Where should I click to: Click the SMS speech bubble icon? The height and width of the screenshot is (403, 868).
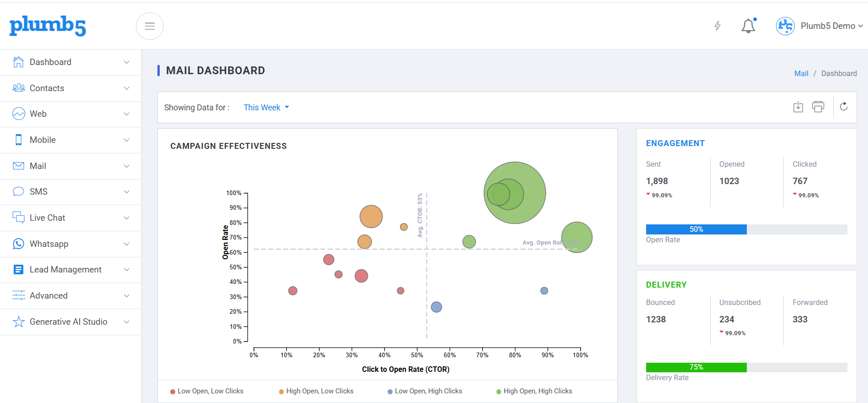pyautogui.click(x=18, y=191)
